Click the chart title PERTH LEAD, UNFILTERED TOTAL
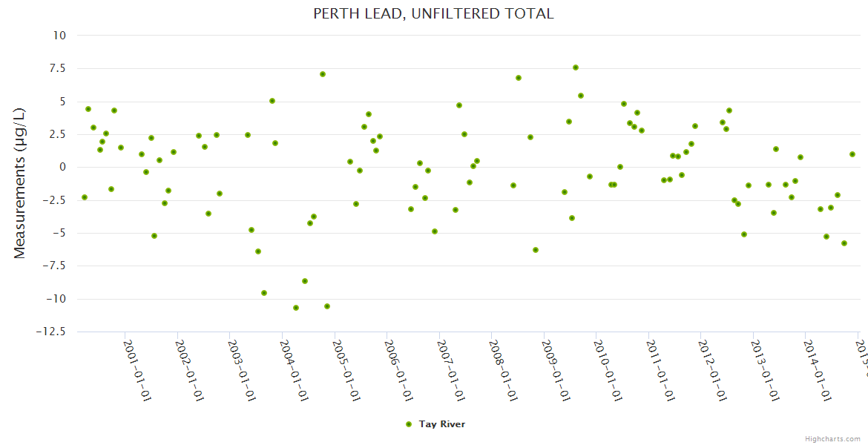868x445 pixels. pyautogui.click(x=433, y=13)
